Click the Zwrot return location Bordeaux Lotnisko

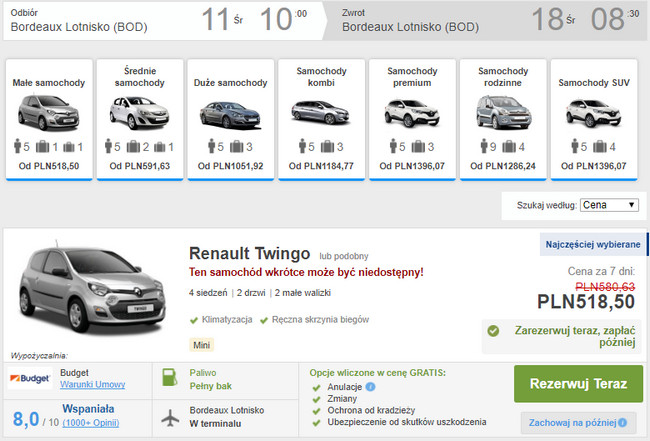(x=410, y=27)
